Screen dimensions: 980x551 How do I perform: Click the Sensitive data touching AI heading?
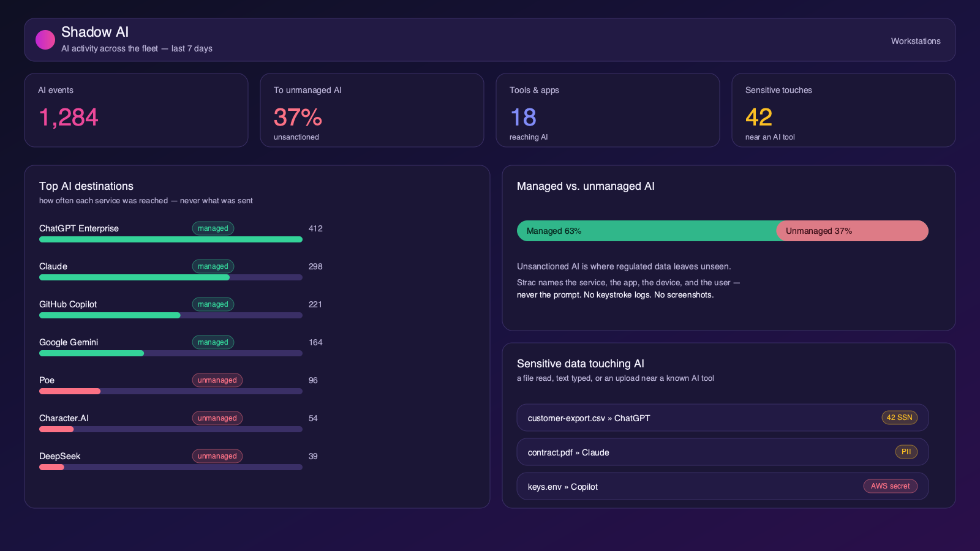(x=581, y=364)
